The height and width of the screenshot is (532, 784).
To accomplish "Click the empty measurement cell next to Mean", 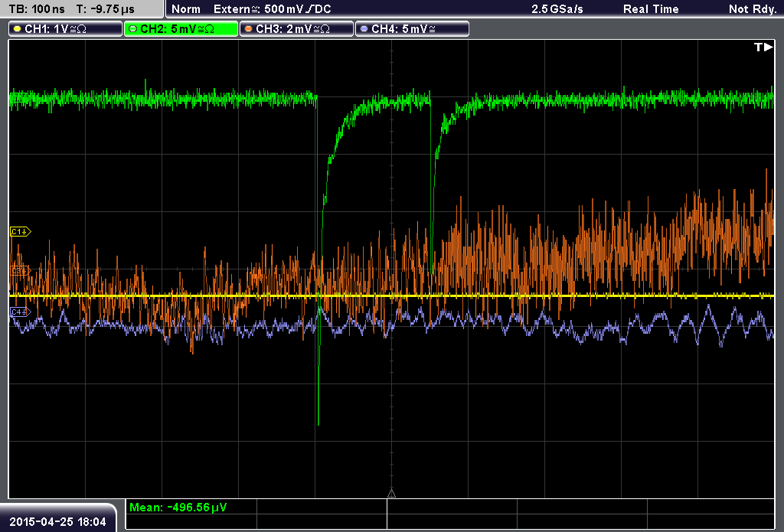I will click(322, 507).
